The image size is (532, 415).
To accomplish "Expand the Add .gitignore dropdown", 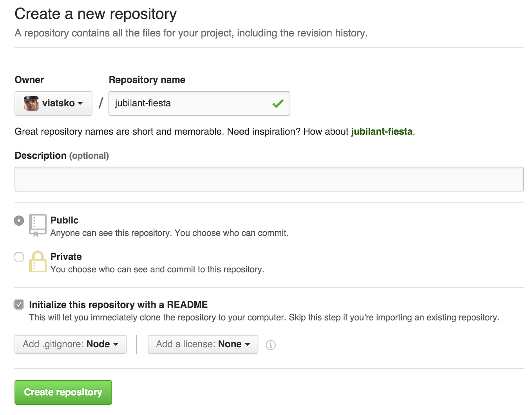I will click(71, 344).
